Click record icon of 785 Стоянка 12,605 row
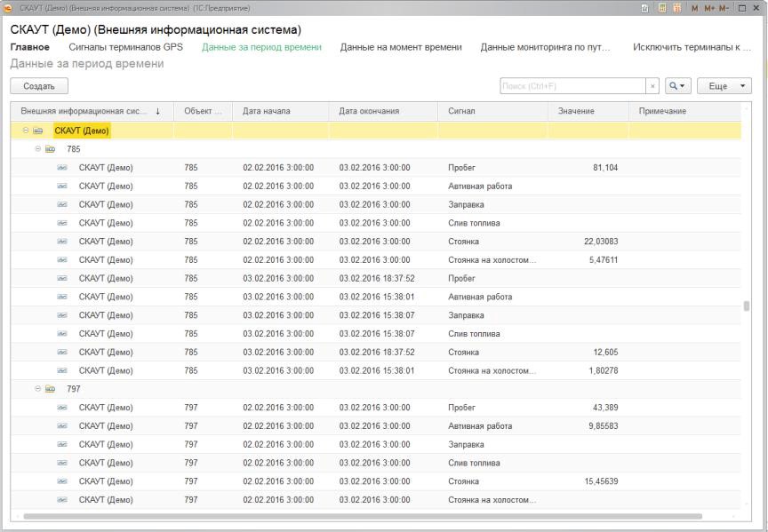This screenshot has width=768, height=532. tap(62, 352)
